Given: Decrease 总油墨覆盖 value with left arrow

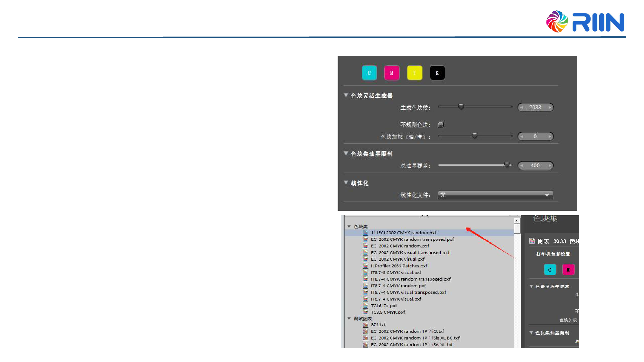Looking at the screenshot, I should 521,166.
